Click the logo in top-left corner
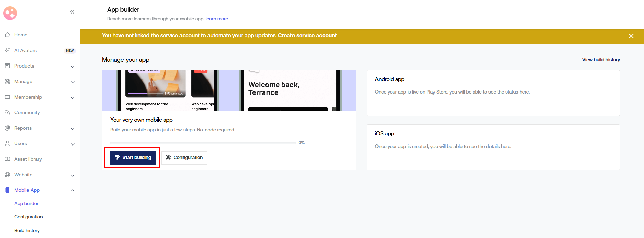The width and height of the screenshot is (644, 238). click(10, 13)
